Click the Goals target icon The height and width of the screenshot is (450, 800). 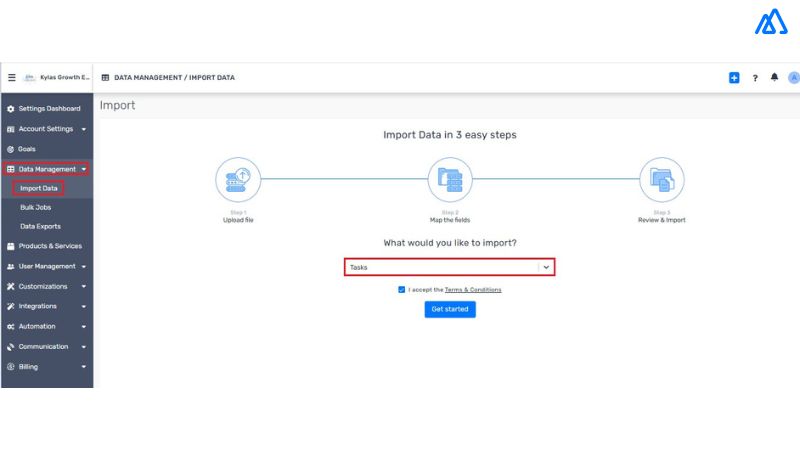point(11,149)
